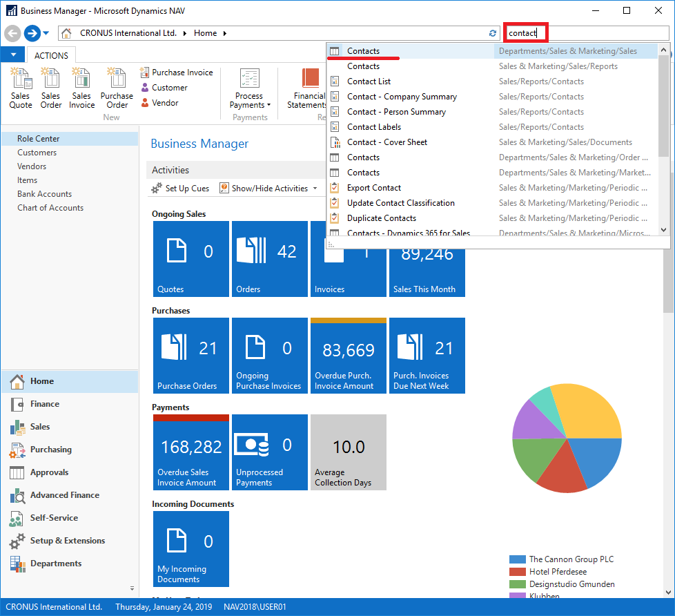Create a new Sales Order from the ribbon
The height and width of the screenshot is (616, 675).
[x=51, y=88]
